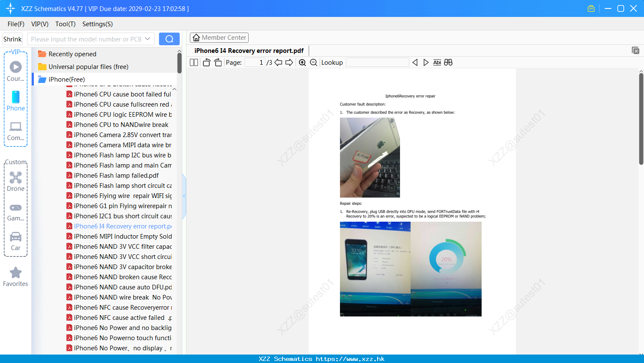The height and width of the screenshot is (363, 644).
Task: Open iPhone6 Camera 2.85V convert file
Action: [x=119, y=135]
